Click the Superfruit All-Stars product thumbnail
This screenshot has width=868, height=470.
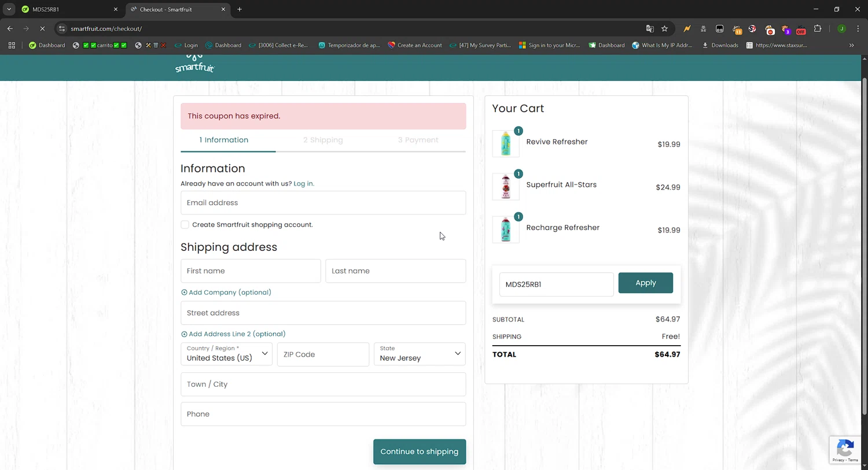click(x=506, y=186)
